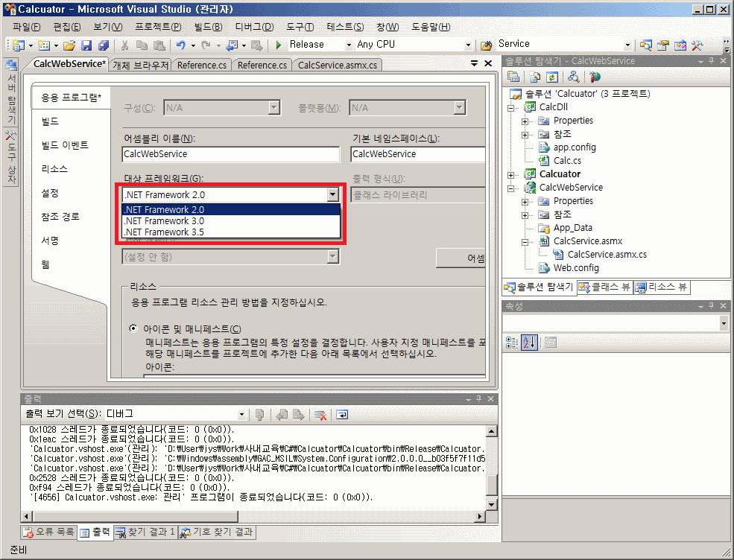Open the Any CPU platform dropdown
The image size is (734, 560).
point(468,45)
